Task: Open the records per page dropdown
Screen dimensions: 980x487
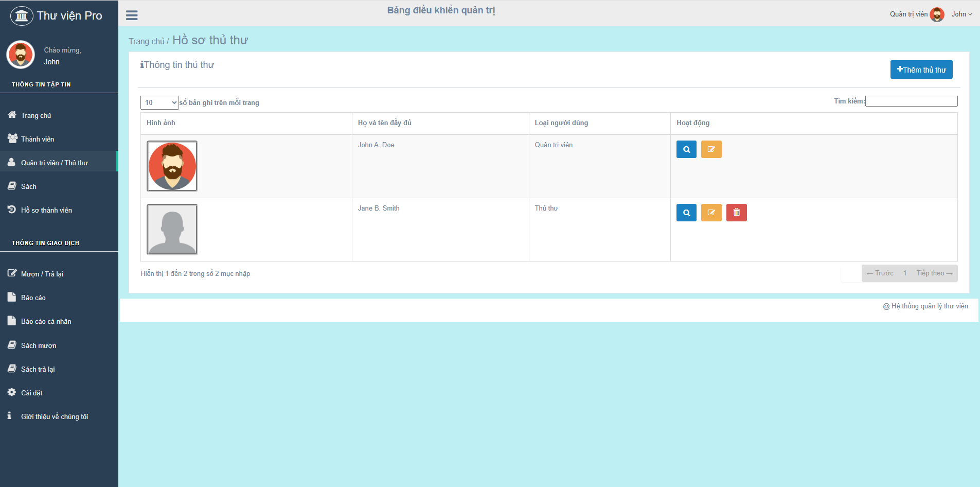Action: pos(159,102)
